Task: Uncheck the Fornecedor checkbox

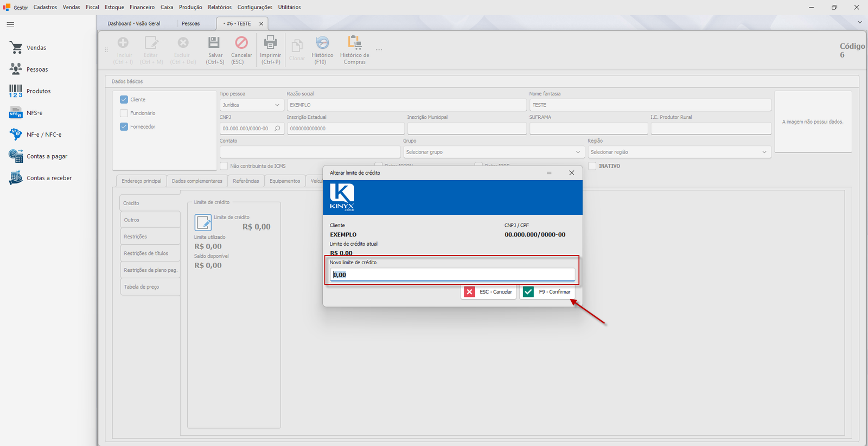Action: tap(124, 126)
